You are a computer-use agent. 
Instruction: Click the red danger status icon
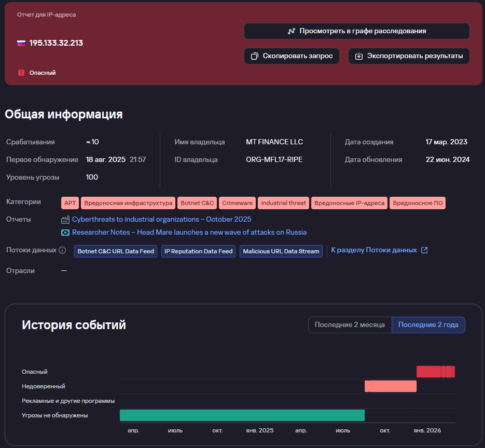(x=21, y=73)
